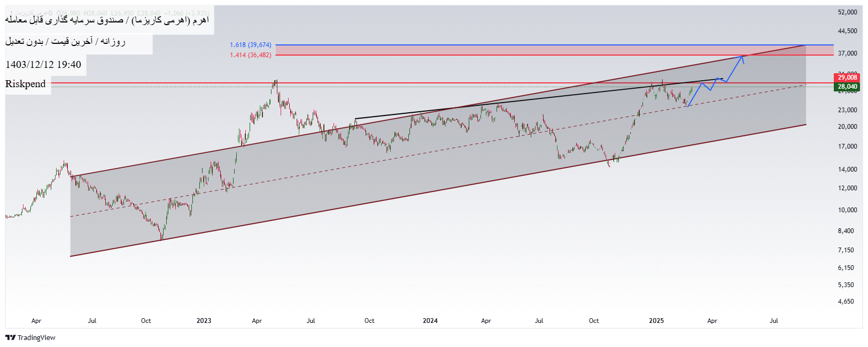This screenshot has width=868, height=347.
Task: Select the Riskpend text annotation
Action: pos(26,84)
